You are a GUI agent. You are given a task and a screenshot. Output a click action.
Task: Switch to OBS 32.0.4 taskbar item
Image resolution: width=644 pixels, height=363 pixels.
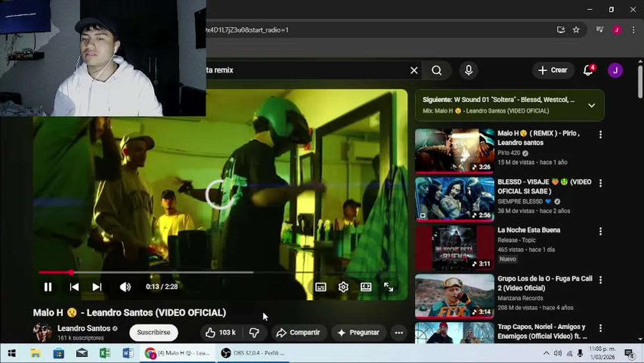pos(253,353)
